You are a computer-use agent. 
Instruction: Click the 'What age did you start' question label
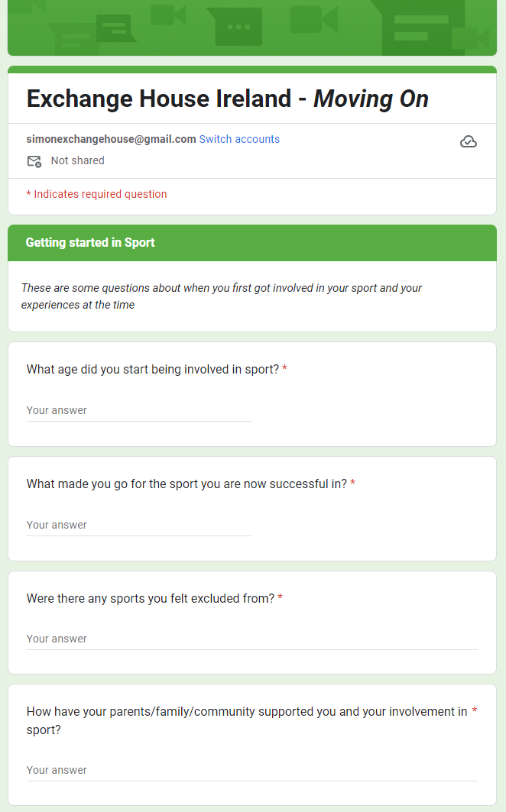(152, 370)
